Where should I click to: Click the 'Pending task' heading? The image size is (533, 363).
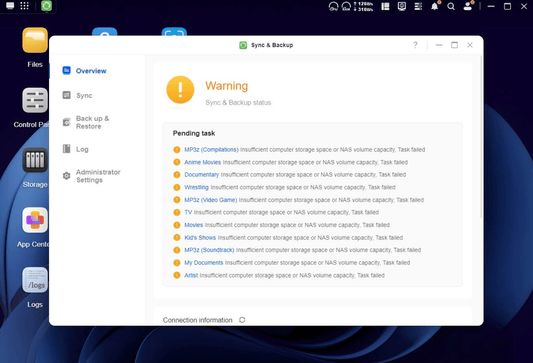(x=194, y=133)
